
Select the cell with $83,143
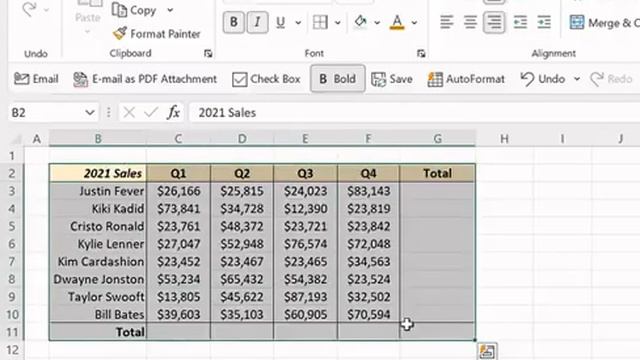[369, 191]
